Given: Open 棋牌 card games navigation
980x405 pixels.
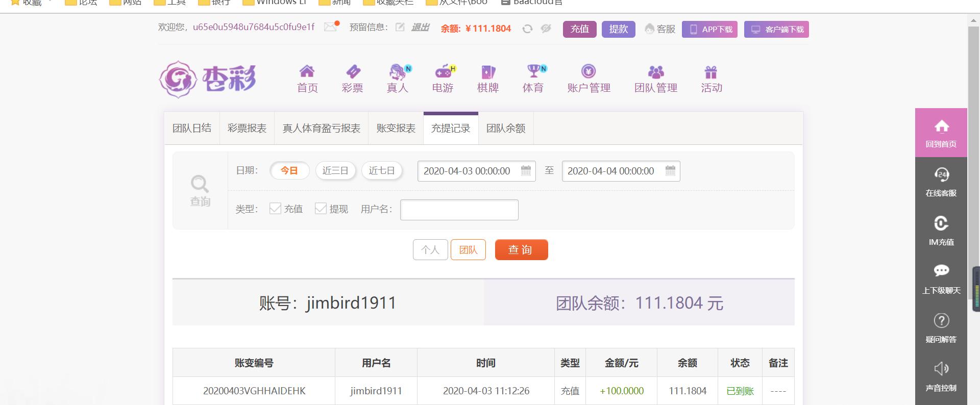Looking at the screenshot, I should (x=488, y=79).
